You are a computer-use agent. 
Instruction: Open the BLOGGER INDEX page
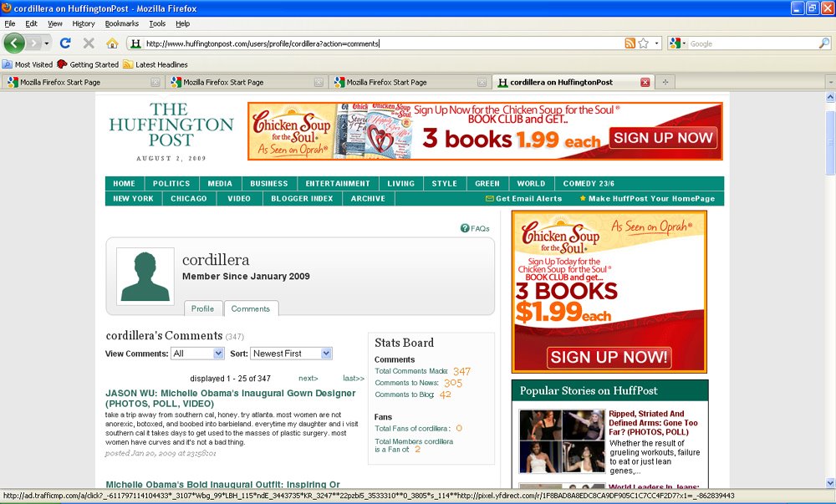302,198
